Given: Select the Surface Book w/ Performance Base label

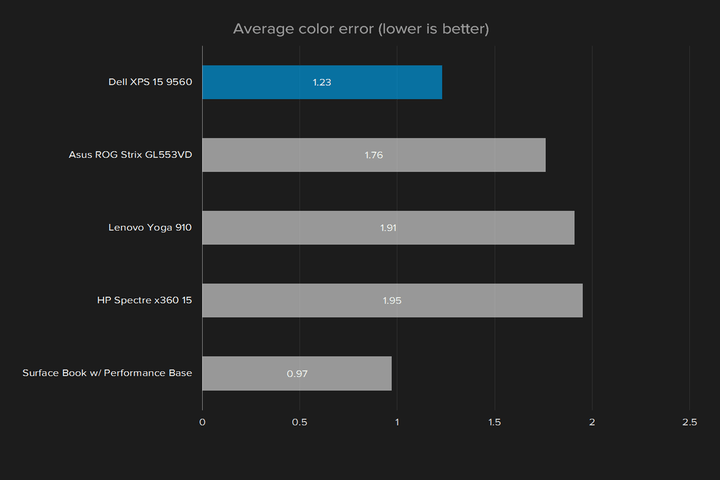Looking at the screenshot, I should point(107,373).
